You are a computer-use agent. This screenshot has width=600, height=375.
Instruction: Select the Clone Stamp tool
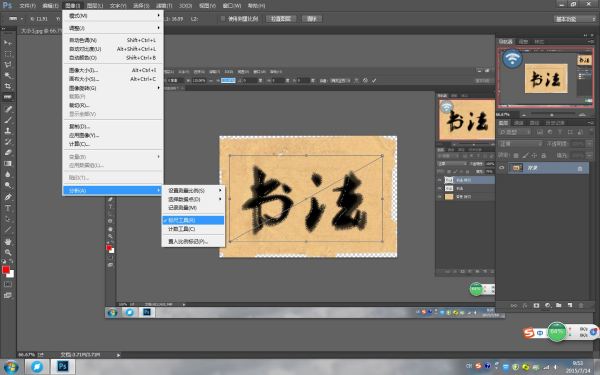[x=8, y=131]
